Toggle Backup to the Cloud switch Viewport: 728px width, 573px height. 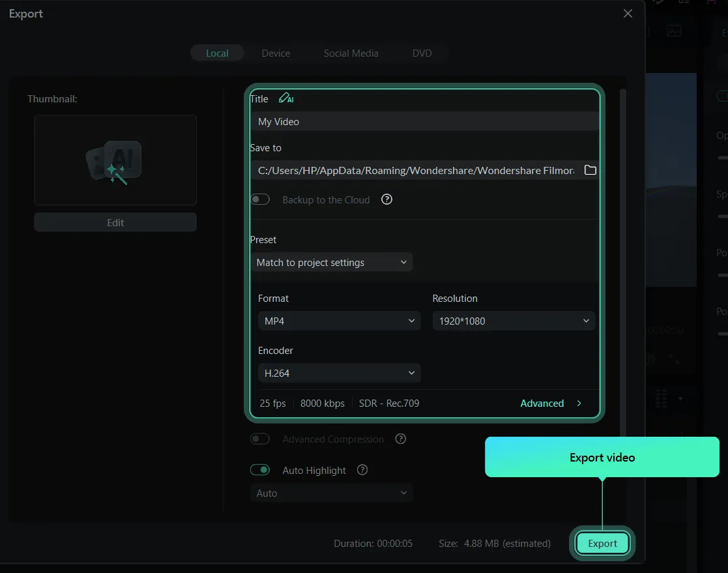(260, 199)
